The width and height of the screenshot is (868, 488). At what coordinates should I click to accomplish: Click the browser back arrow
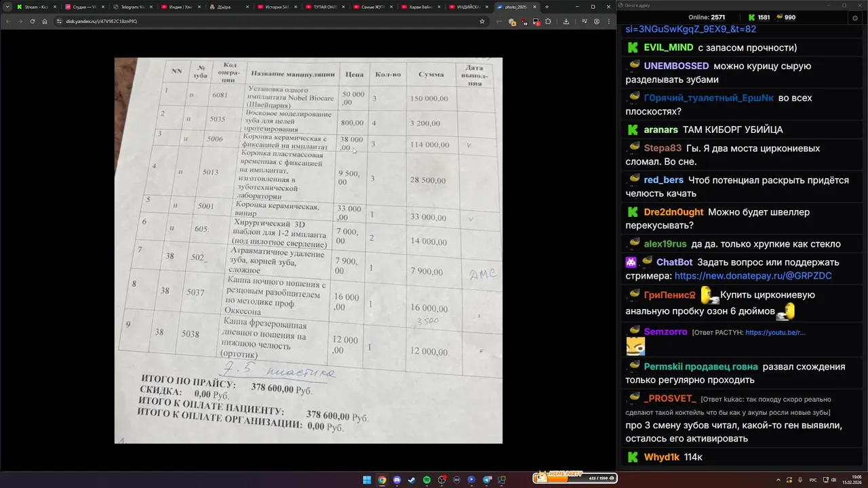point(9,21)
